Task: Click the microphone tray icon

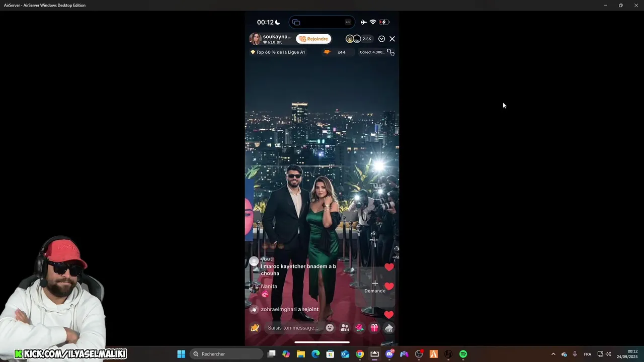Action: coord(575,354)
